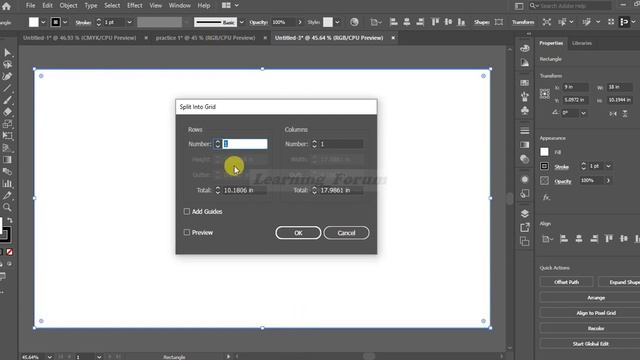This screenshot has height=360, width=640.
Task: Click fill color swatch in control bar
Action: coord(34,22)
